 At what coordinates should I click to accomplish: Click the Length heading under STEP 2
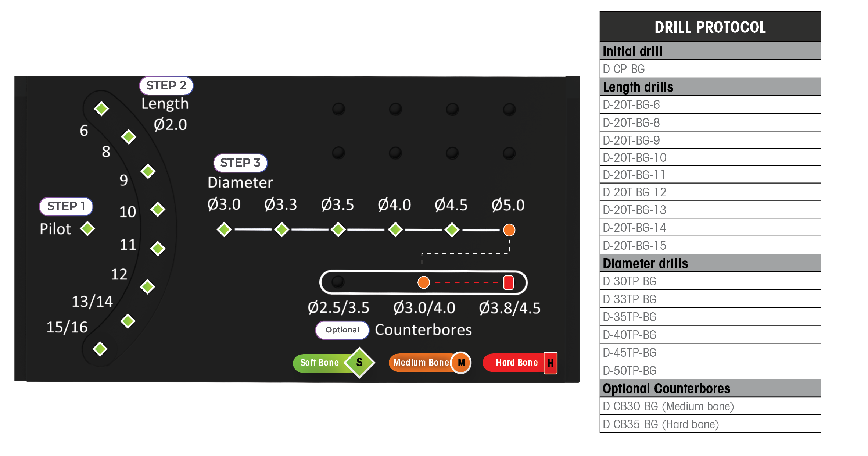pos(165,104)
